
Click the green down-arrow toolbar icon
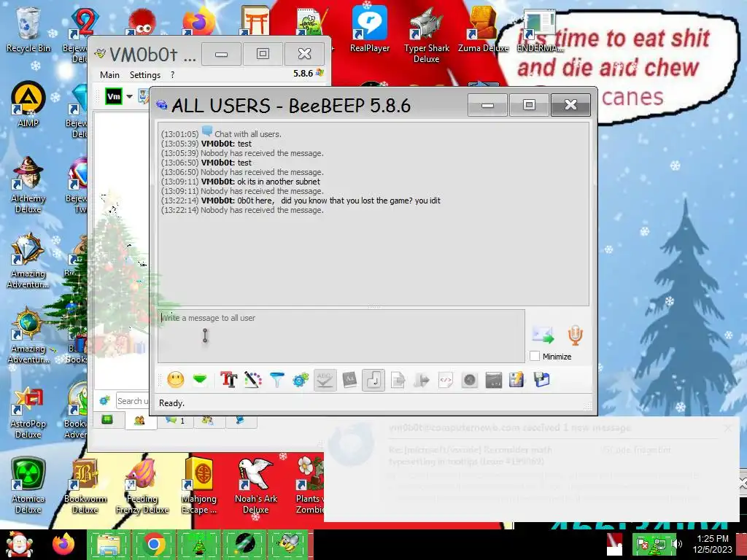pyautogui.click(x=200, y=380)
